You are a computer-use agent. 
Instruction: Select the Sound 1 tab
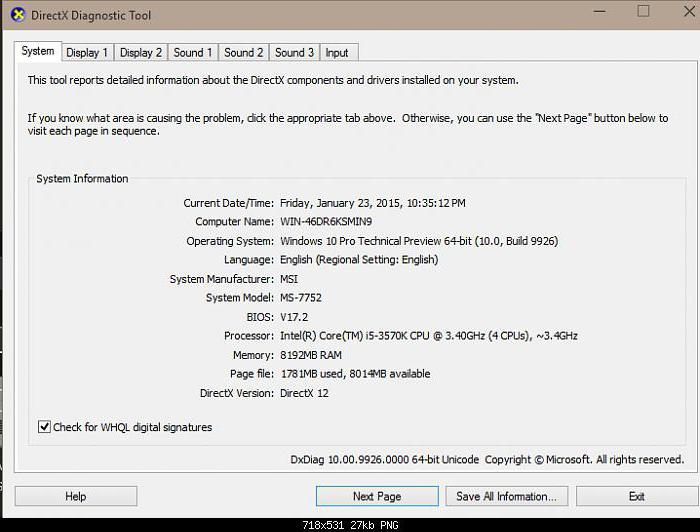tap(193, 53)
